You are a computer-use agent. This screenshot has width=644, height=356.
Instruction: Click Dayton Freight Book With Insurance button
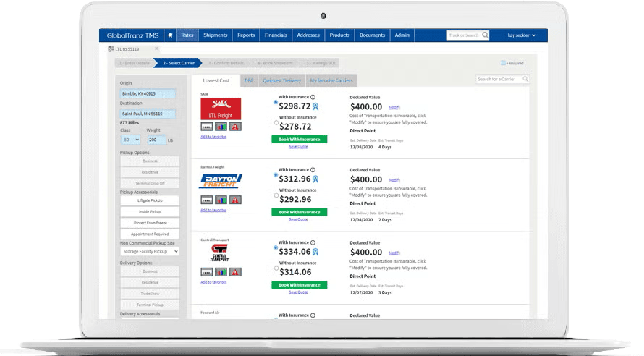[x=299, y=212]
